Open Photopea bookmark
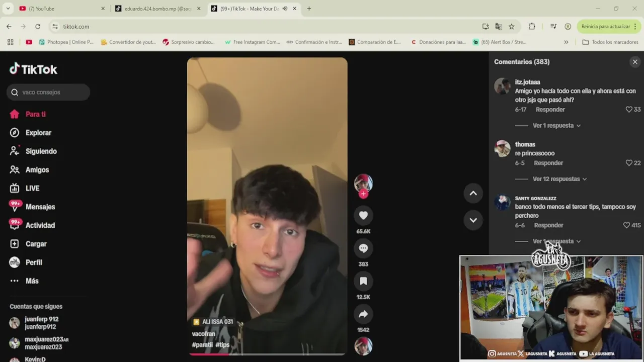This screenshot has width=644, height=362. [x=66, y=42]
